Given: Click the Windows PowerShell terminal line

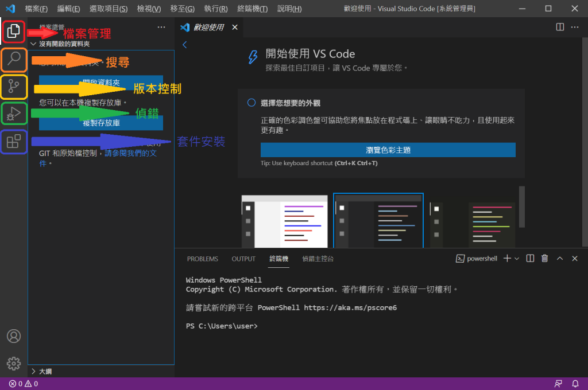Looking at the screenshot, I should click(223, 280).
